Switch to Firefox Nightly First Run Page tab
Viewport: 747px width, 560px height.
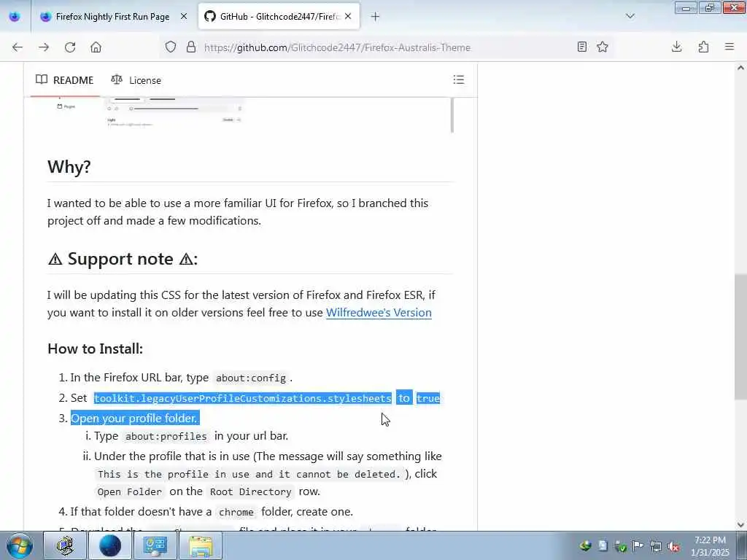[113, 17]
